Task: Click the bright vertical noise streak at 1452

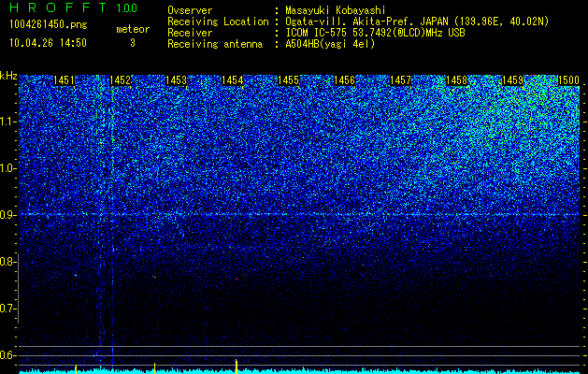Action: coord(112,222)
